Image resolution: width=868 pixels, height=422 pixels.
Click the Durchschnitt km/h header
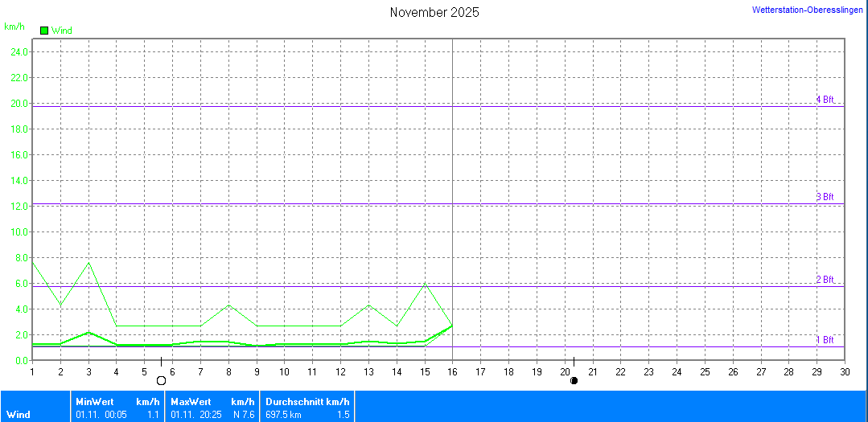pyautogui.click(x=307, y=401)
